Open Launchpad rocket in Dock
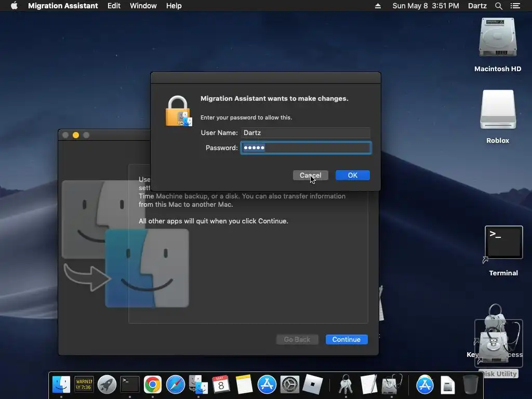This screenshot has height=399, width=532. pos(107,384)
